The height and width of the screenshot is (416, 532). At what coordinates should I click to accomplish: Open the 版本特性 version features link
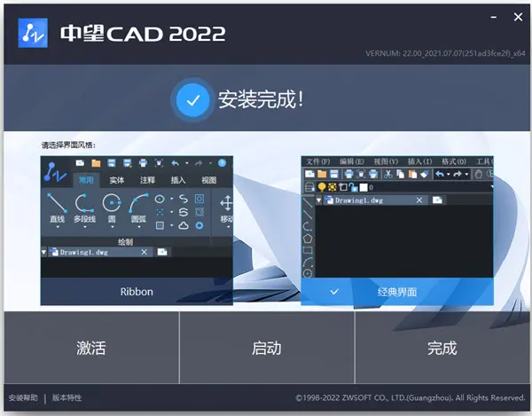pos(66,397)
